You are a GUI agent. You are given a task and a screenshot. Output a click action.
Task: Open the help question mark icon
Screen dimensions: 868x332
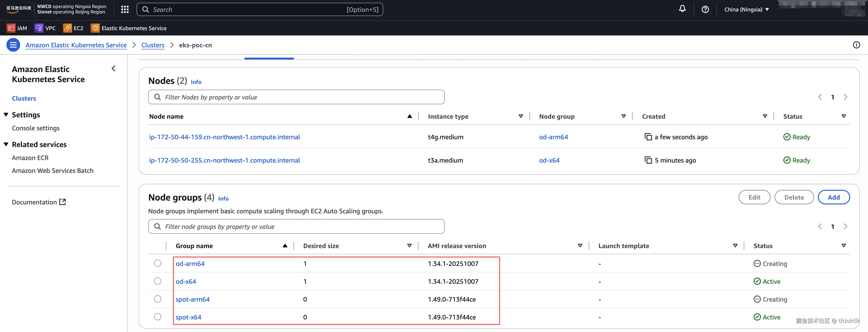pos(705,9)
